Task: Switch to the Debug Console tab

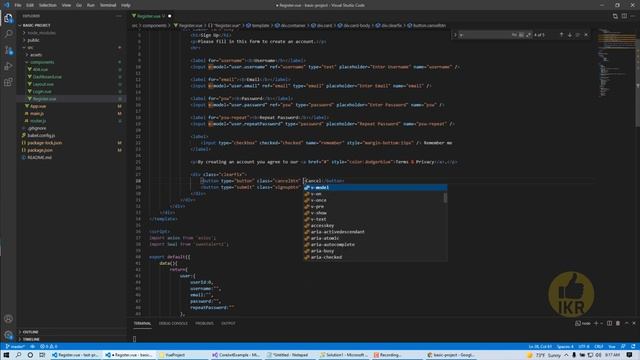Action: (173, 323)
